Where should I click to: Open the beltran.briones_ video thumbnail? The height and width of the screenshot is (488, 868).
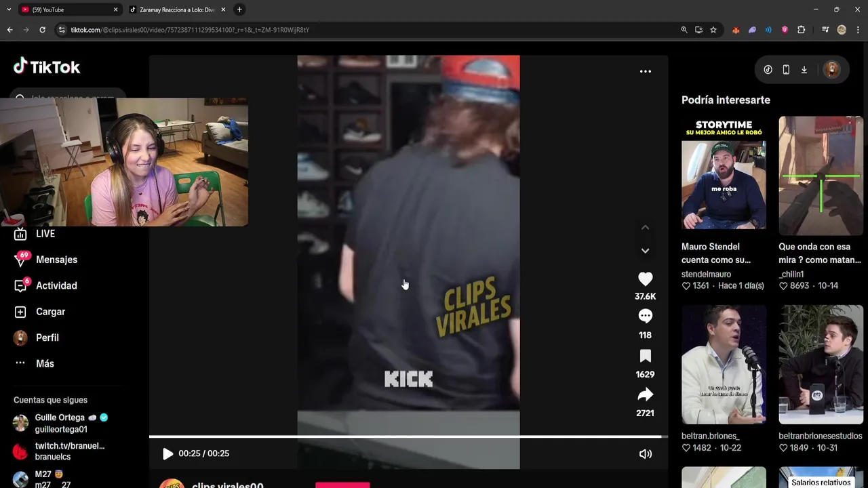pyautogui.click(x=724, y=365)
